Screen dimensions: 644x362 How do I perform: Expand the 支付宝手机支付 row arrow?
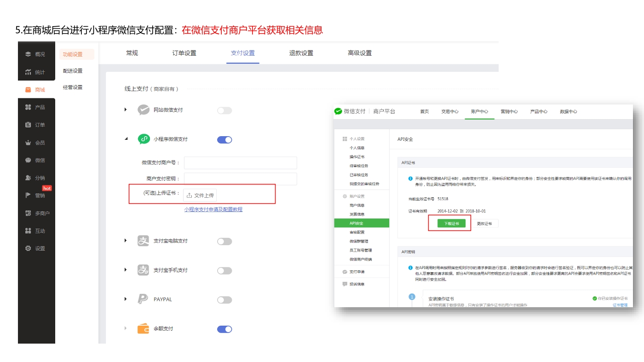(x=126, y=270)
